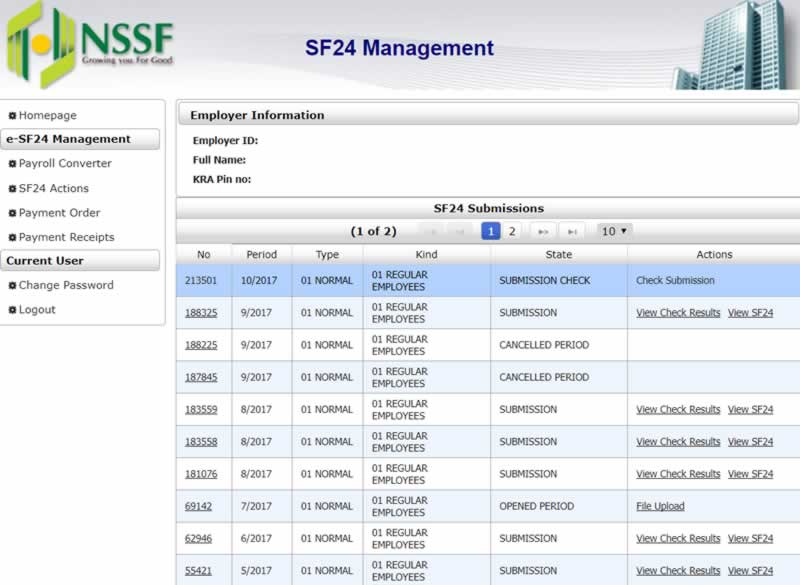Click the gear icon beside Homepage
This screenshot has width=800, height=585.
[12, 116]
